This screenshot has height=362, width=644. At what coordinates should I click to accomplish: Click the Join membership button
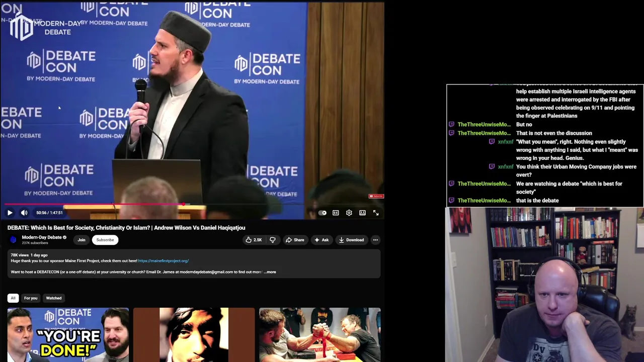[x=82, y=240]
